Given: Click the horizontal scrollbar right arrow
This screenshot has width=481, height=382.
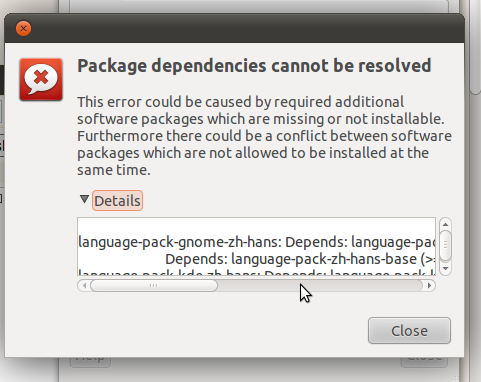Looking at the screenshot, I should (x=429, y=286).
